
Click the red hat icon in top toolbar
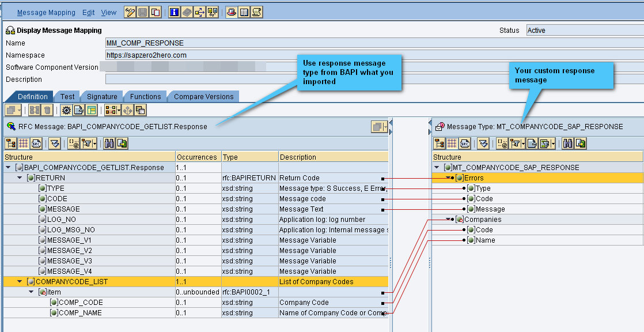pos(231,12)
